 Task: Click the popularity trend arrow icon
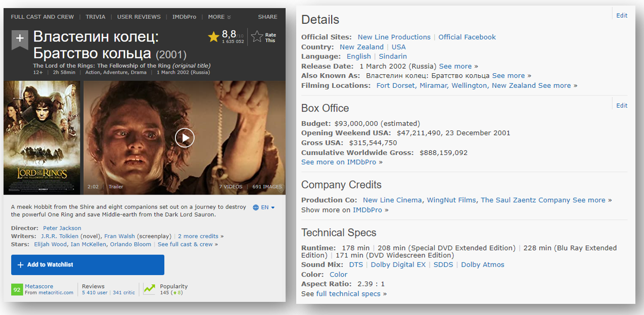click(x=150, y=289)
